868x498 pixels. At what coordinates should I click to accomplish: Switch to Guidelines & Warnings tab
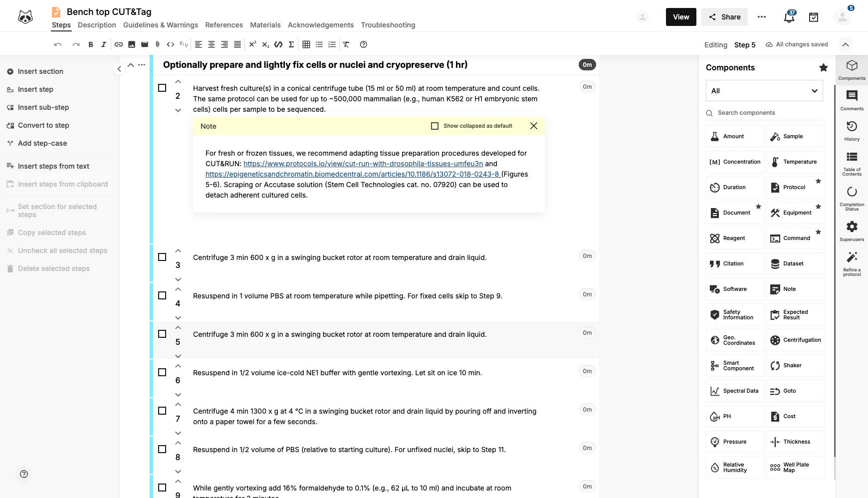point(161,25)
